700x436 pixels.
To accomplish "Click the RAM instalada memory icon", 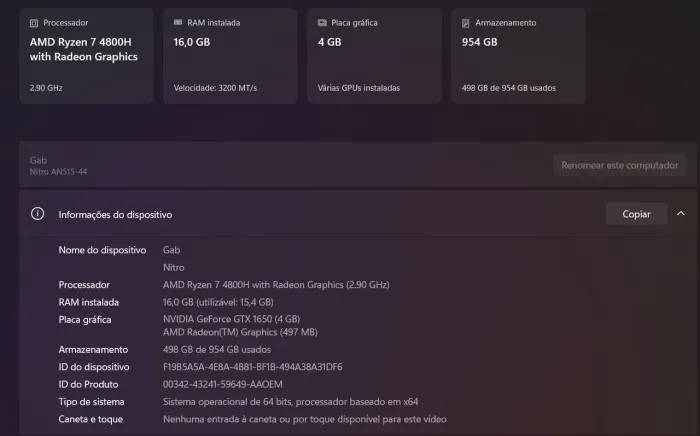I will pos(178,22).
